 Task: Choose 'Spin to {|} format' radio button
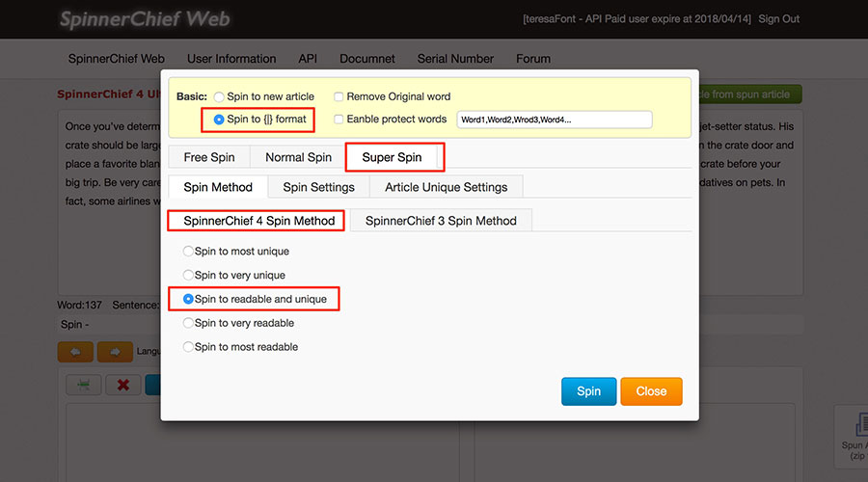(220, 120)
